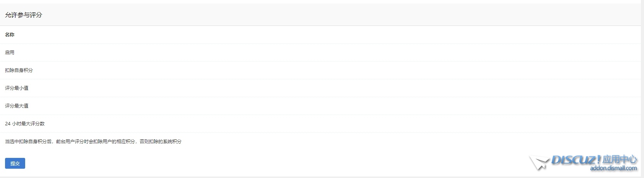Click the hint text about 扣除自身积分
Screen dimensions: 644x178
point(93,142)
